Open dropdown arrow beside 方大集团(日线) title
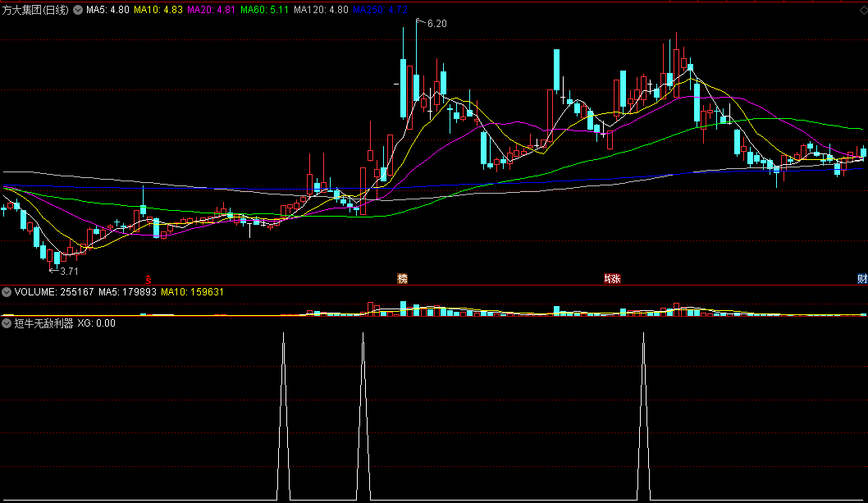The height and width of the screenshot is (503, 868). click(78, 10)
